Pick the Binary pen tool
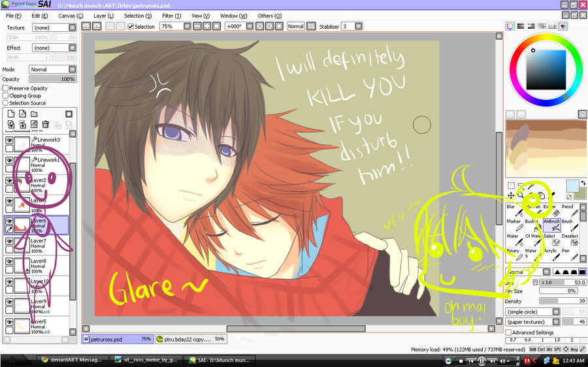This screenshot has width=588, height=367. pos(515,255)
